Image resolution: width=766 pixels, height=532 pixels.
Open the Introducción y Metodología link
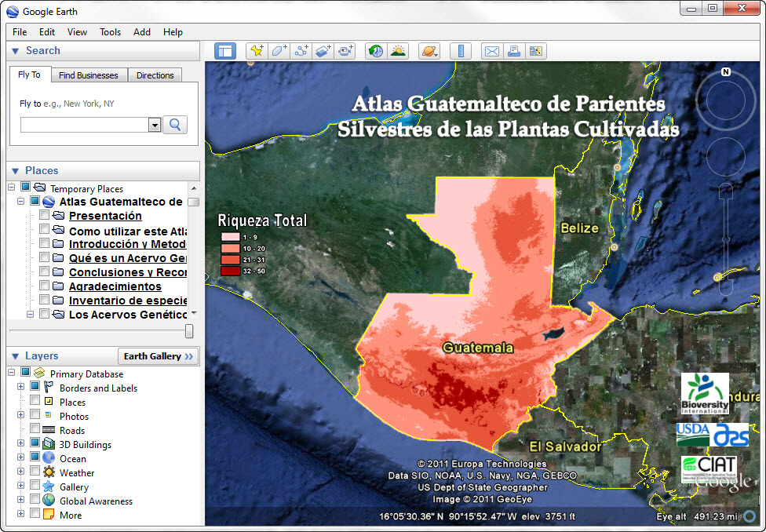tap(127, 244)
